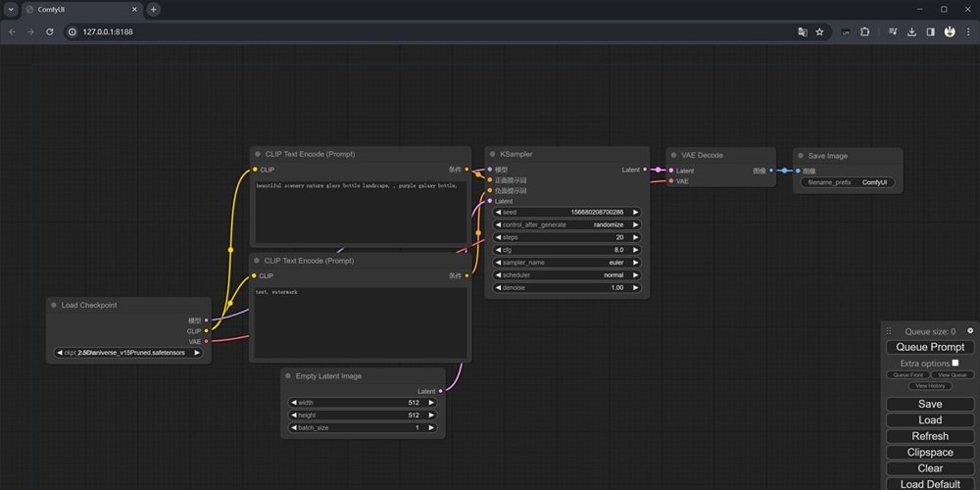The image size is (980, 490).
Task: Click the Queue Prompt button
Action: point(930,347)
